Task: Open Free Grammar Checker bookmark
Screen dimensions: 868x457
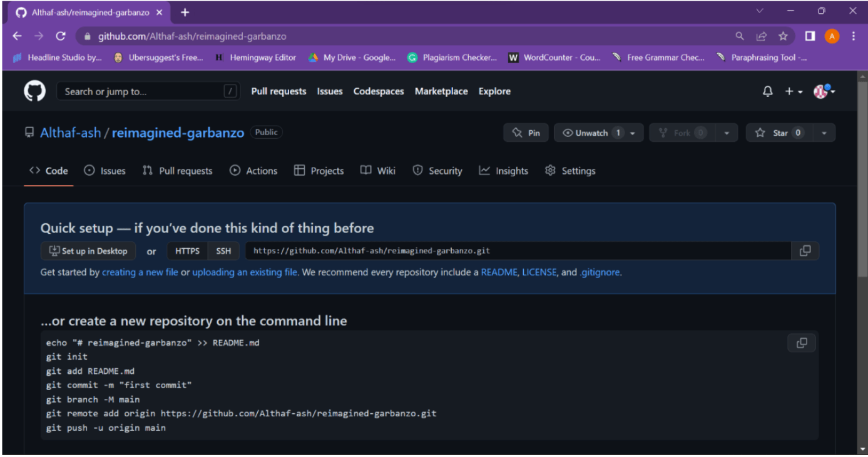Action: tap(658, 58)
